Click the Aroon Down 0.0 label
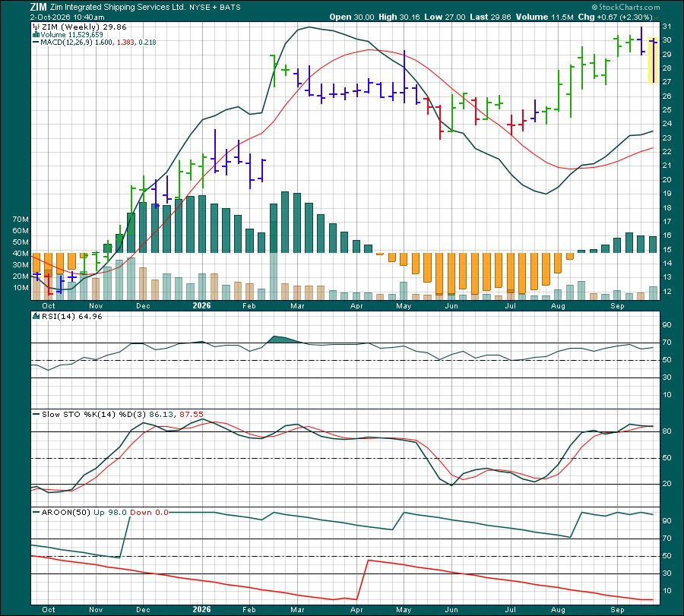The image size is (684, 616). 149,512
